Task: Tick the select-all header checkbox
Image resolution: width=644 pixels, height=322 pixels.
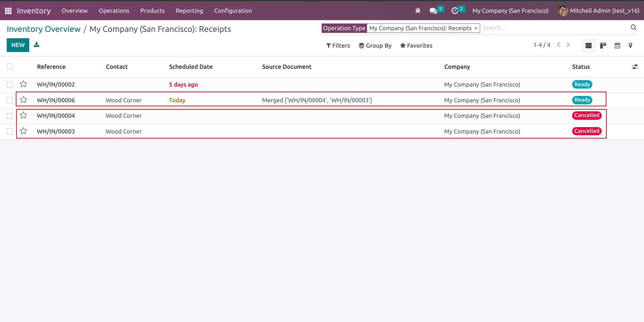Action: point(10,67)
